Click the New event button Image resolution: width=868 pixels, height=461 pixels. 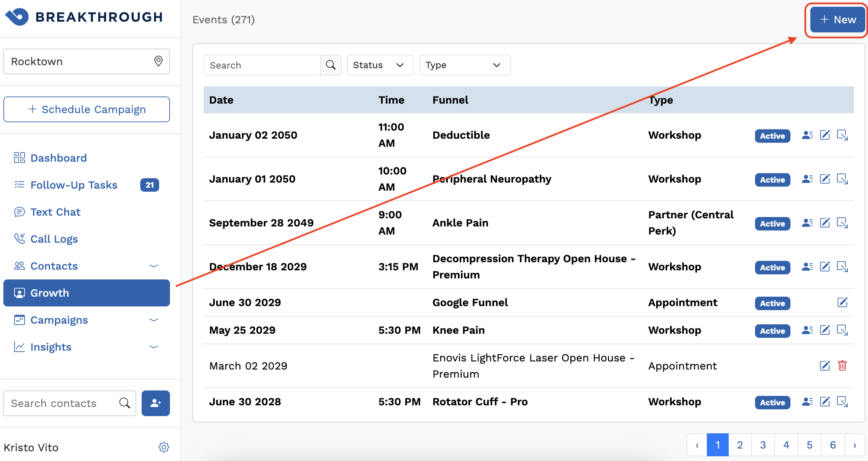(838, 20)
